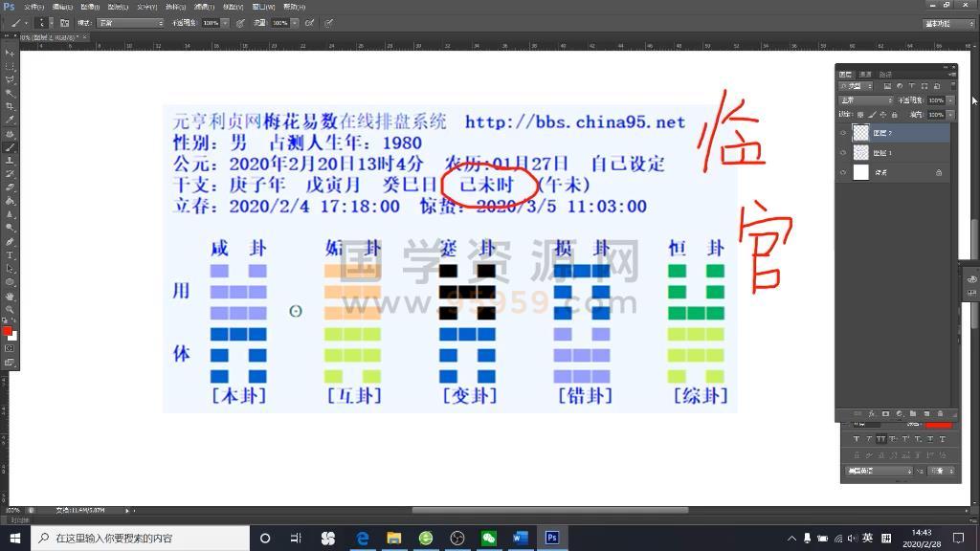Select the Dodge tool

click(10, 228)
